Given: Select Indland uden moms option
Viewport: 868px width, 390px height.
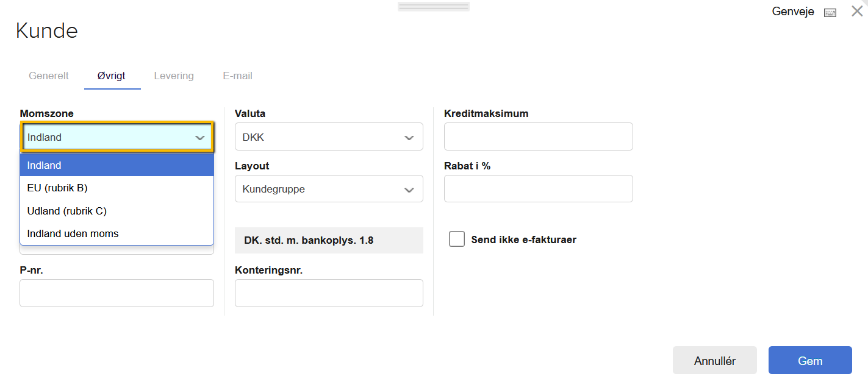Looking at the screenshot, I should [x=72, y=233].
